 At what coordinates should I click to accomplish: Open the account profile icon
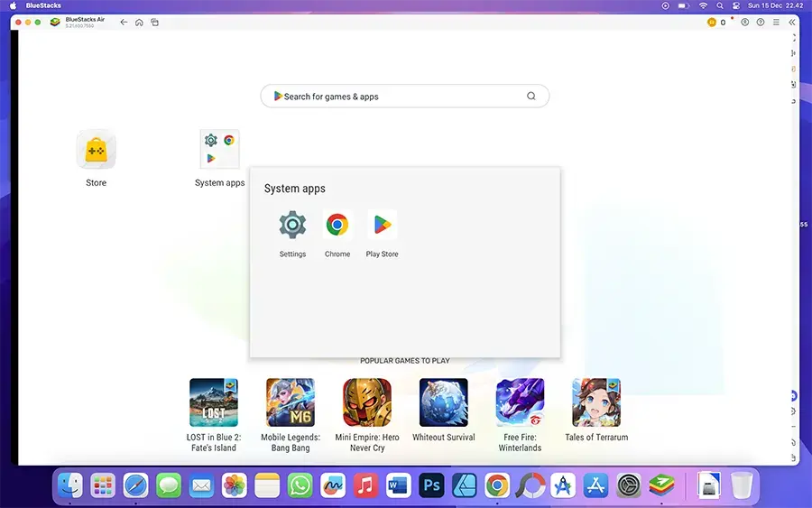click(744, 23)
